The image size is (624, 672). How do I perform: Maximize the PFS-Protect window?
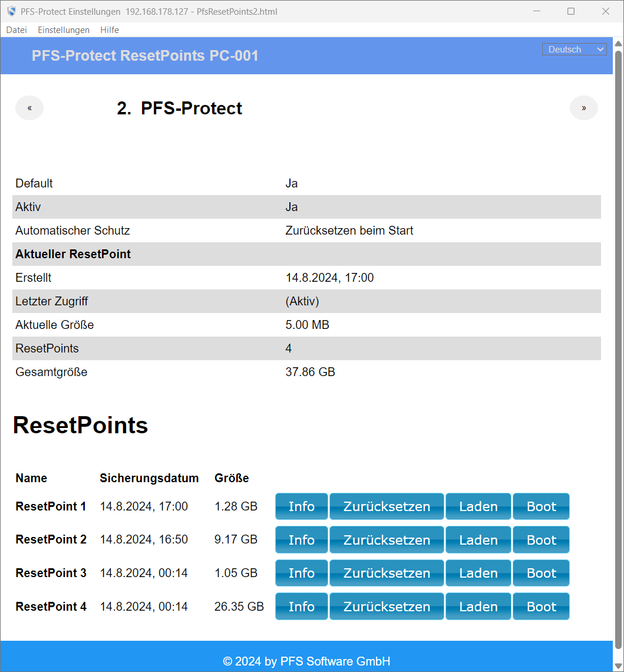570,11
